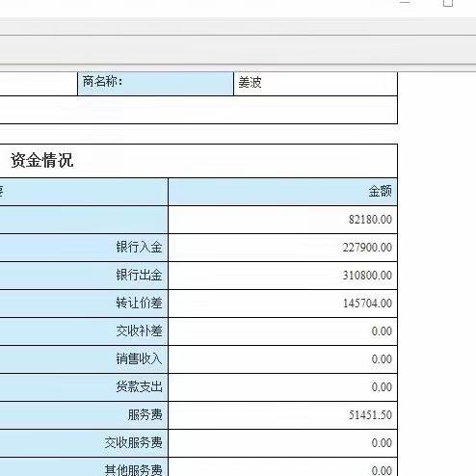Click the 银行出金 row label
The height and width of the screenshot is (476, 476).
(139, 276)
